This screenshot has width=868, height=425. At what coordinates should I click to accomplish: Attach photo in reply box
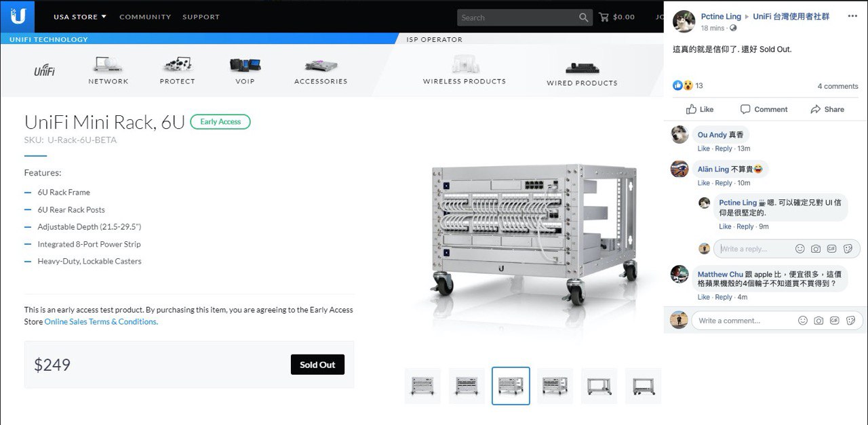click(x=816, y=249)
